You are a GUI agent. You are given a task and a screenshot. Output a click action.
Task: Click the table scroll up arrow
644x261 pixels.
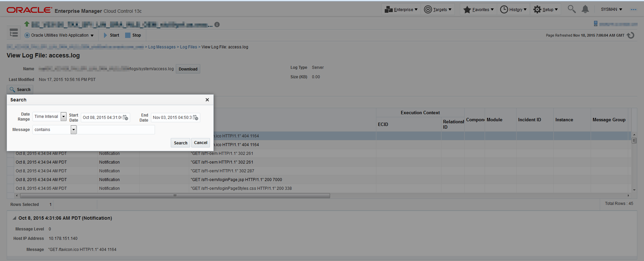(x=634, y=134)
